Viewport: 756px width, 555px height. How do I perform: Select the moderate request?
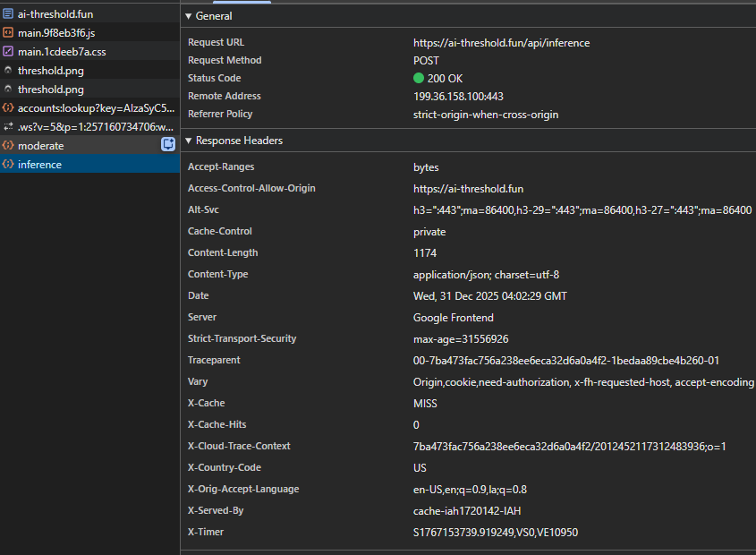coord(89,145)
